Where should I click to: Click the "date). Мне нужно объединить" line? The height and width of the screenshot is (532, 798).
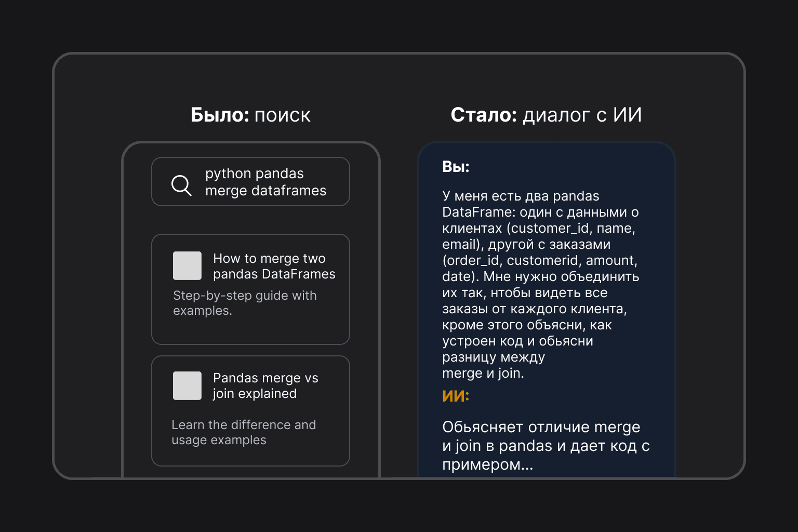[x=540, y=276]
